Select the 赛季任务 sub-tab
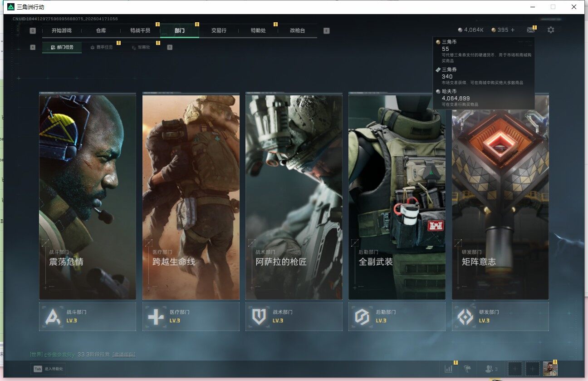 (x=102, y=47)
